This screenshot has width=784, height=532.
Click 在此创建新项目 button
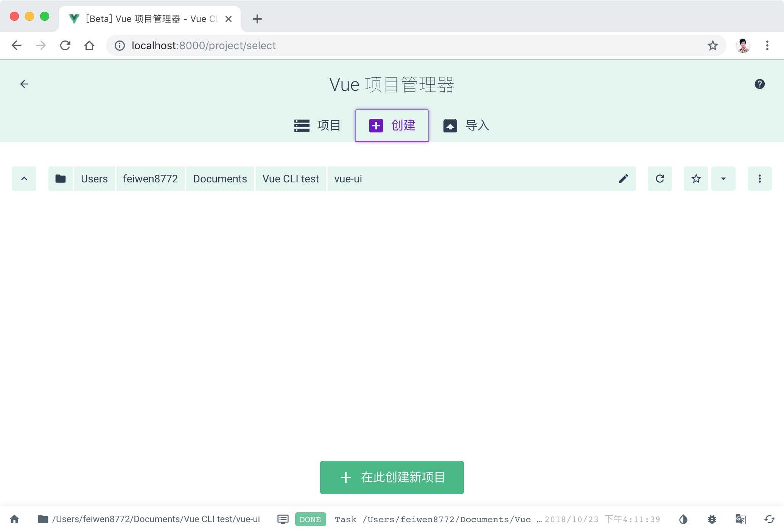tap(392, 478)
